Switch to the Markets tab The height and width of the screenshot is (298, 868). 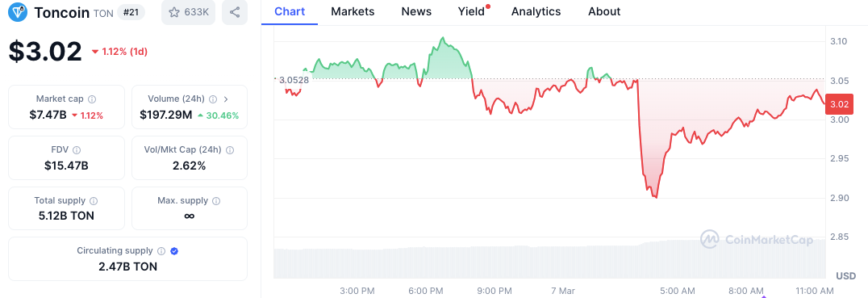click(353, 11)
